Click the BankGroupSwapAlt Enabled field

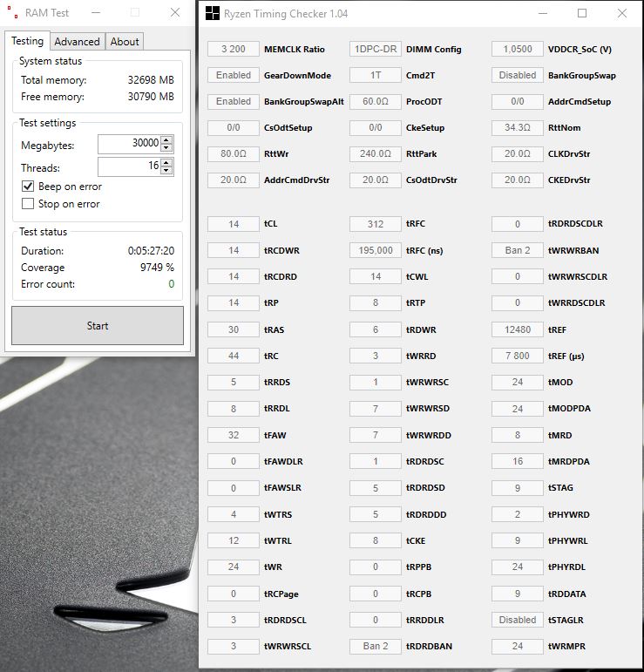234,102
